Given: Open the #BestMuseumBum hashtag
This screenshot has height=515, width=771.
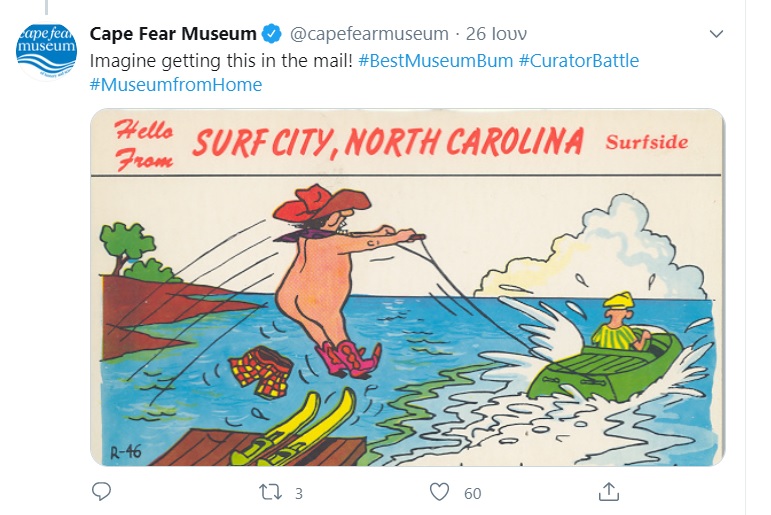Looking at the screenshot, I should point(434,60).
